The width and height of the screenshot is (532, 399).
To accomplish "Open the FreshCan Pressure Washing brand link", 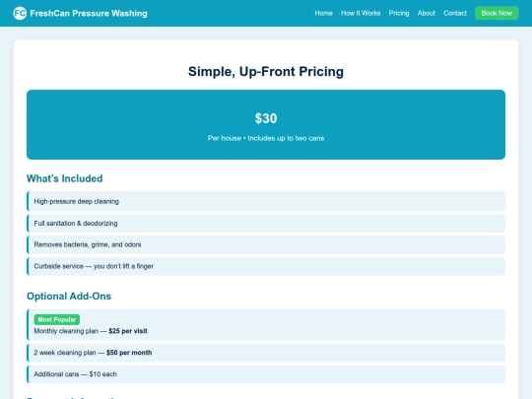I will [80, 13].
